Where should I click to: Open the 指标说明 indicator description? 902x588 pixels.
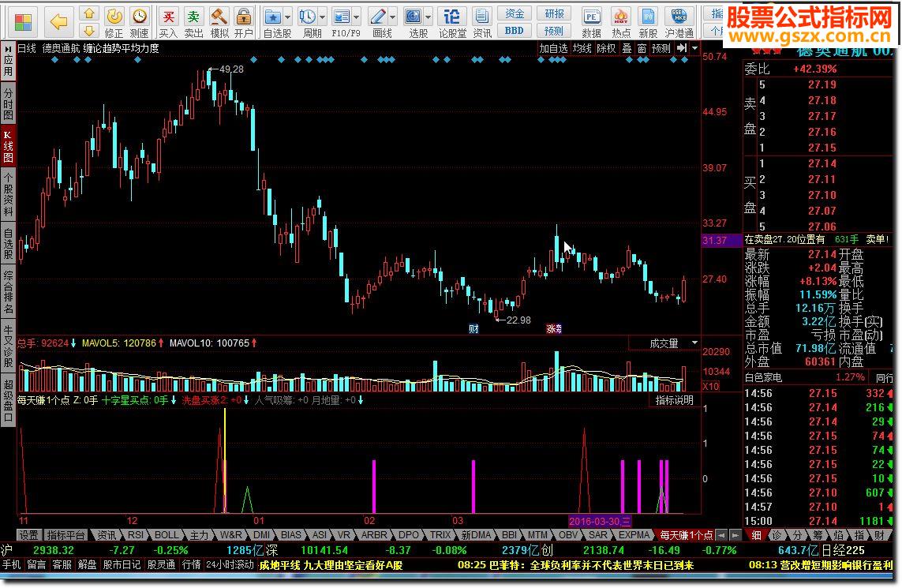point(674,400)
